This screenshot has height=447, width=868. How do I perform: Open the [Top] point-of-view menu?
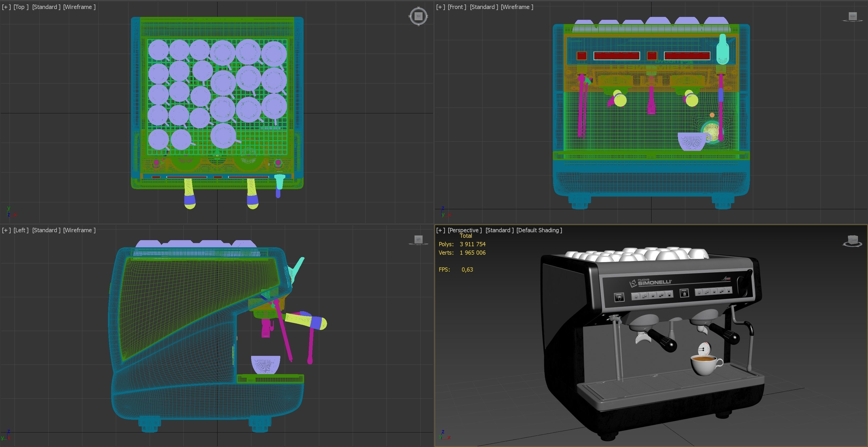pyautogui.click(x=21, y=7)
